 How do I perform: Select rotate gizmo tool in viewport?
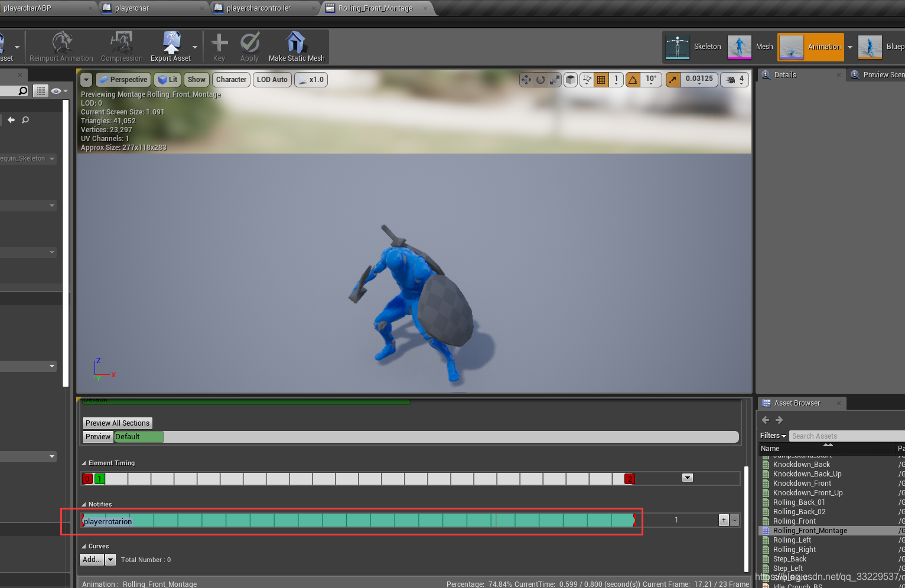pyautogui.click(x=541, y=80)
